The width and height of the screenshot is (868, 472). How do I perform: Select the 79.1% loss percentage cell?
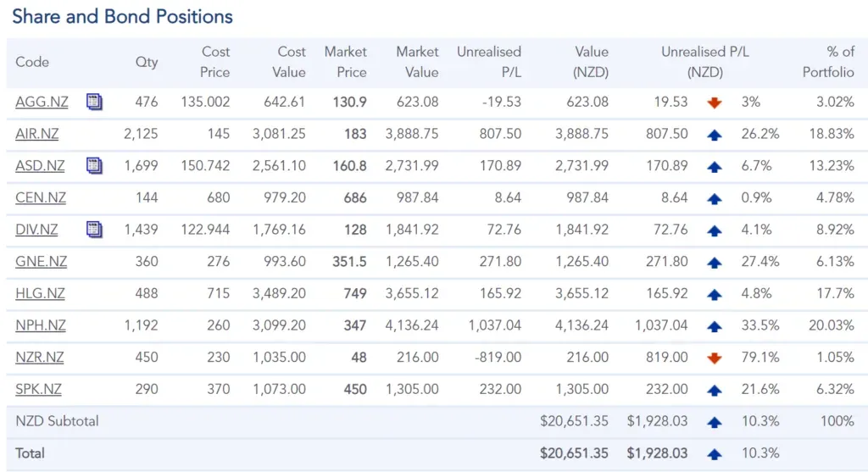(760, 358)
